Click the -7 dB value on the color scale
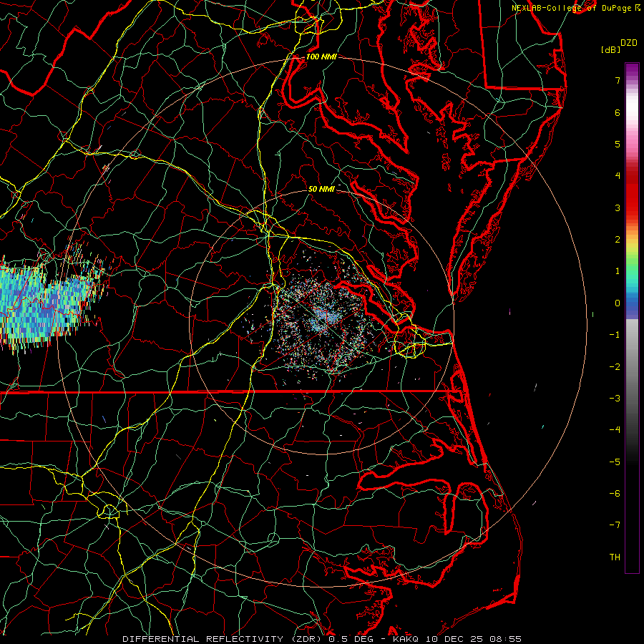 click(615, 525)
